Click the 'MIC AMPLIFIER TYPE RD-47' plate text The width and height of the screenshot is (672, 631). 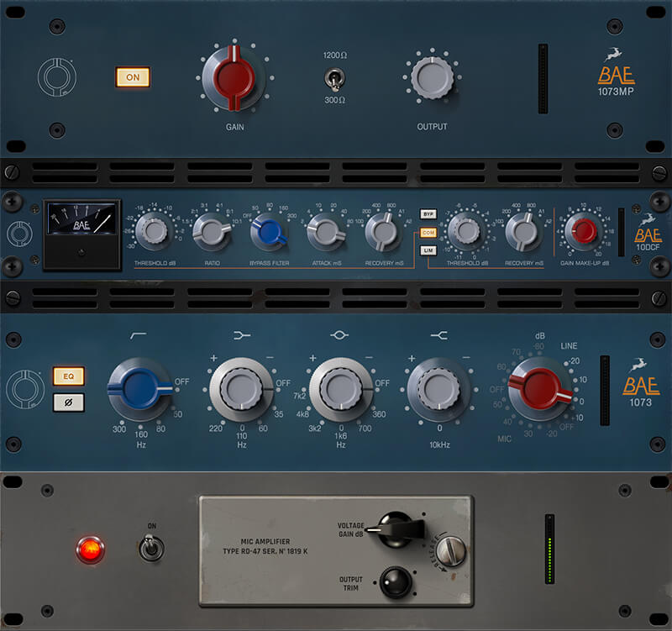click(265, 546)
